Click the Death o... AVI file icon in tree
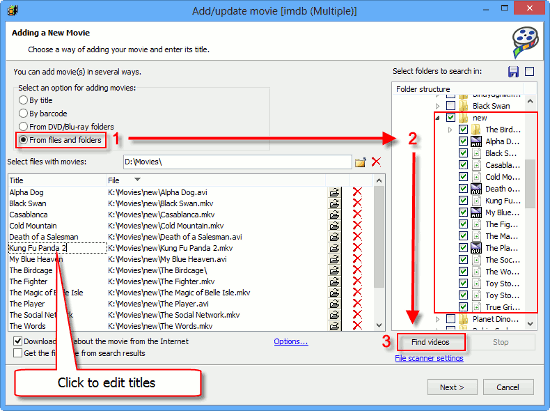The image size is (550, 411). 476,189
